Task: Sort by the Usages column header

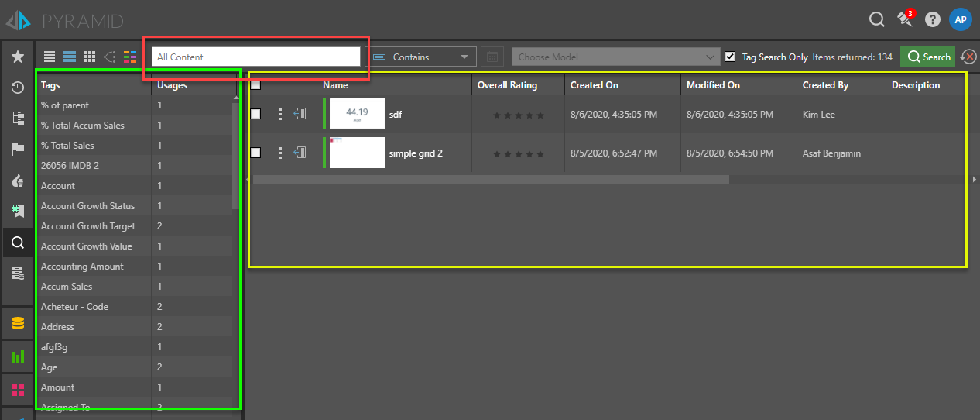Action: coord(172,85)
